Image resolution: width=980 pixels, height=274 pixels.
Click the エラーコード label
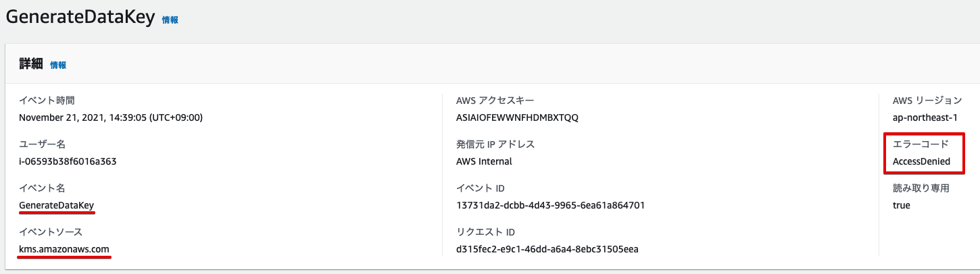[x=921, y=144]
